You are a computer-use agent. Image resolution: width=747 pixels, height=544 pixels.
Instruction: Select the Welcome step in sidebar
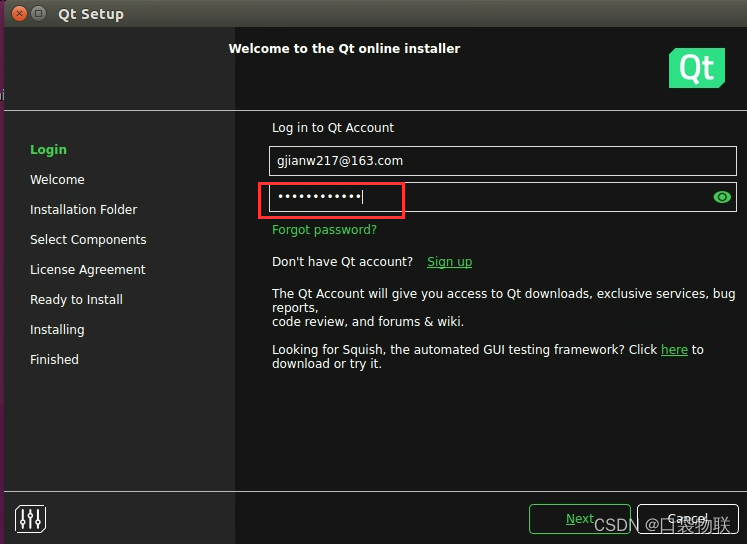(57, 180)
